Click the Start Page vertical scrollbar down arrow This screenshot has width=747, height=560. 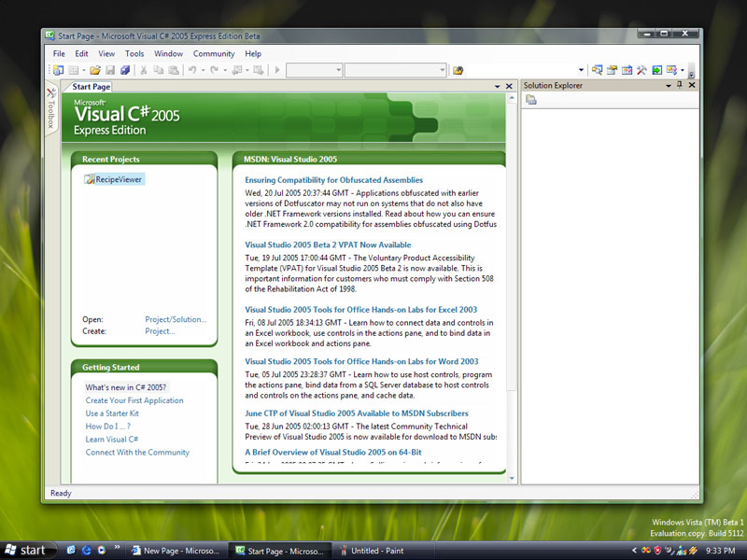coord(512,478)
